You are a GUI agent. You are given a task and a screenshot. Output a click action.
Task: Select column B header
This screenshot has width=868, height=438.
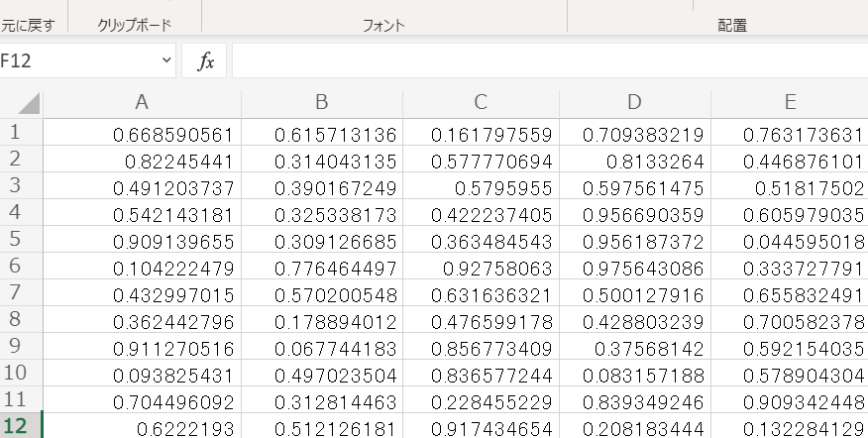tap(322, 103)
